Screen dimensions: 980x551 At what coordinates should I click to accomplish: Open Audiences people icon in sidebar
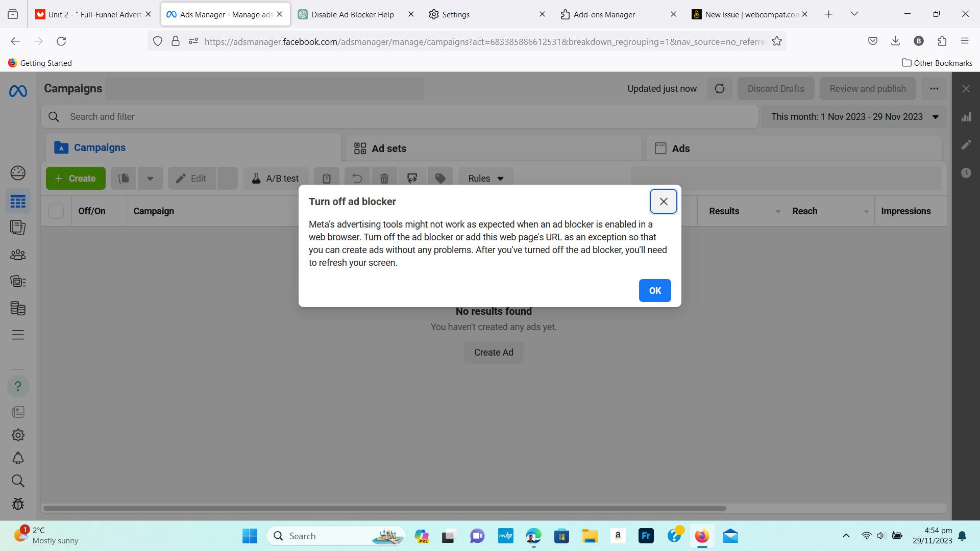tap(18, 255)
